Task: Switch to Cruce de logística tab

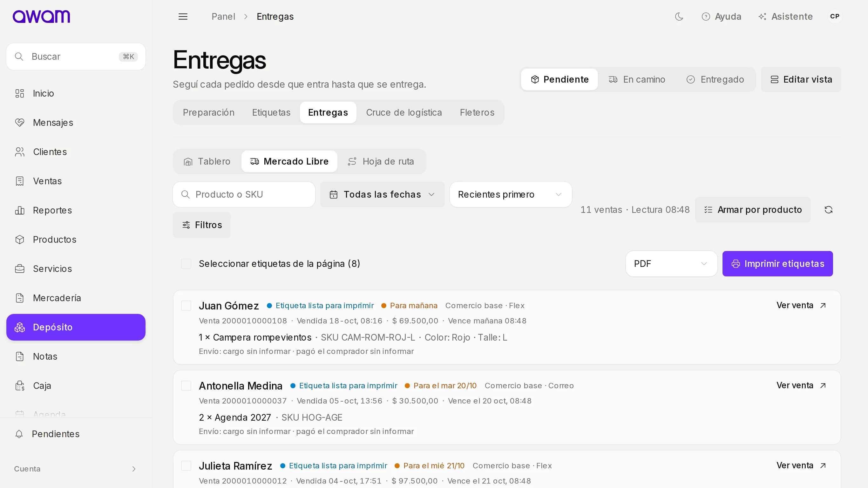Action: click(404, 112)
